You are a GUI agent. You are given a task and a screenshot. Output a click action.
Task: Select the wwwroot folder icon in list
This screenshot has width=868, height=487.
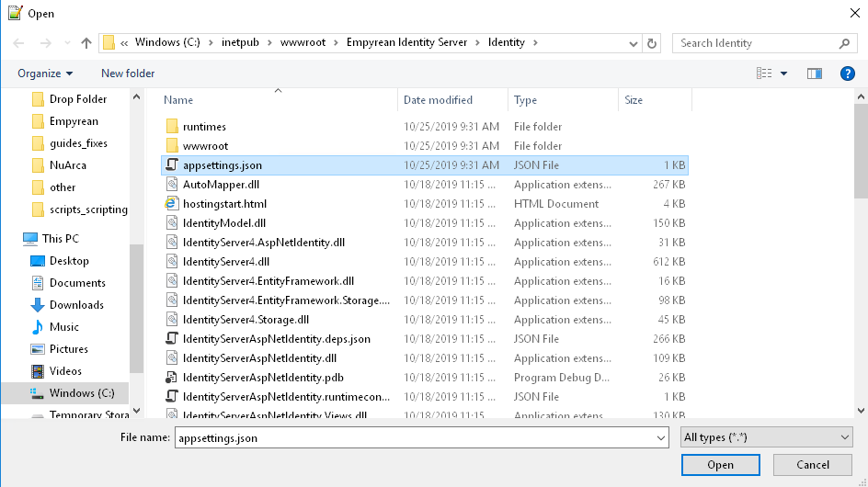click(172, 145)
